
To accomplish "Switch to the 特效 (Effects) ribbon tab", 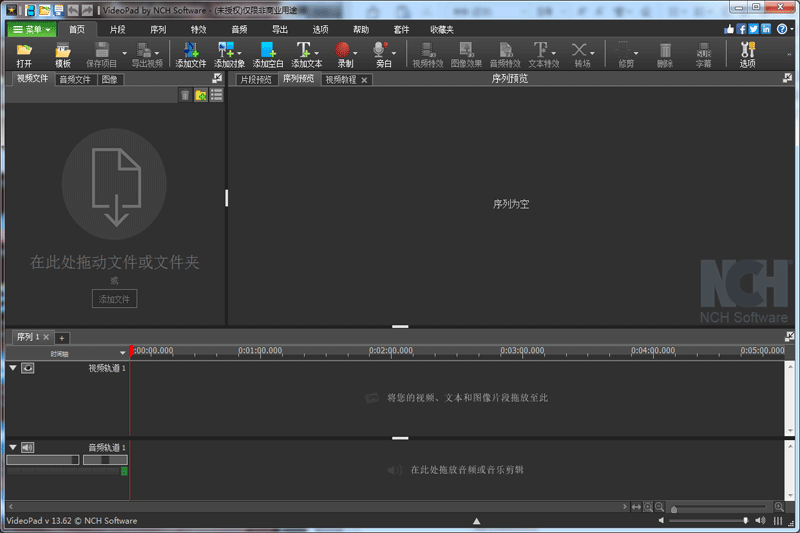I will (x=198, y=30).
